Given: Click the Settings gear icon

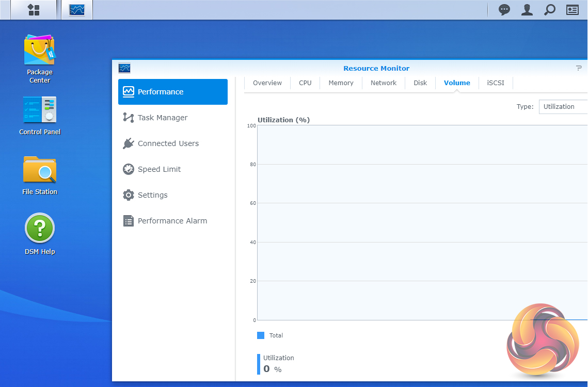Looking at the screenshot, I should (128, 195).
